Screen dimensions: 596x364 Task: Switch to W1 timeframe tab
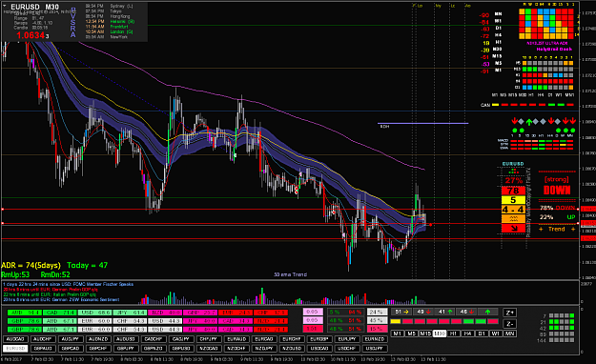pos(496,334)
